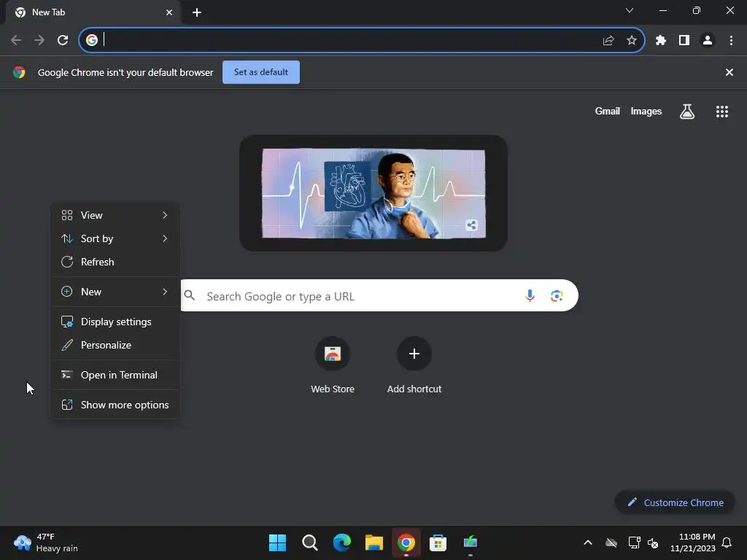Click the browser back arrow
Image resolution: width=747 pixels, height=560 pixels.
click(16, 41)
